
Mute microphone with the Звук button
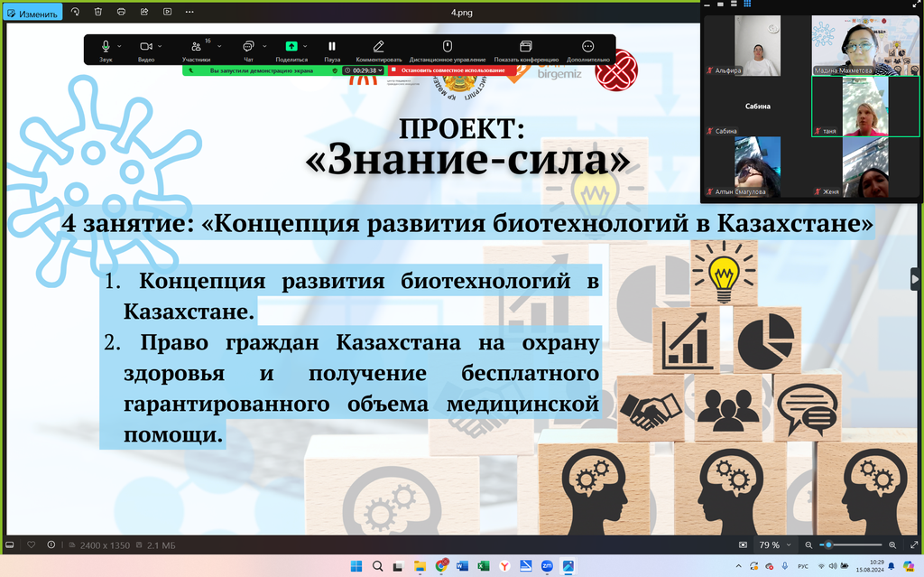(106, 47)
